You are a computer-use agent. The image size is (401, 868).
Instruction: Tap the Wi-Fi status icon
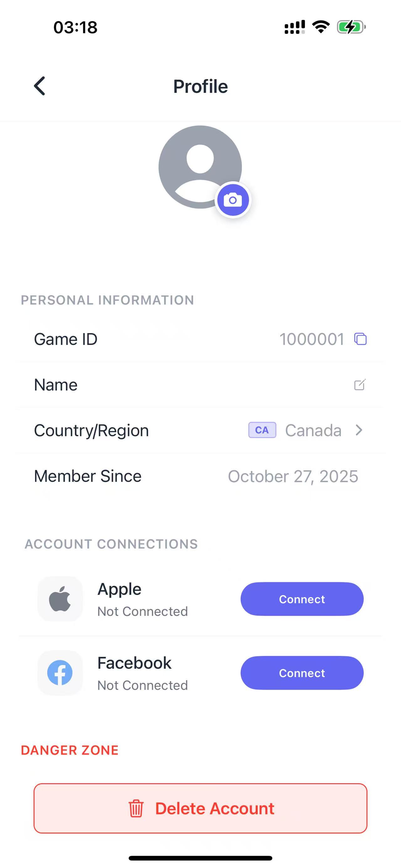[x=321, y=27]
